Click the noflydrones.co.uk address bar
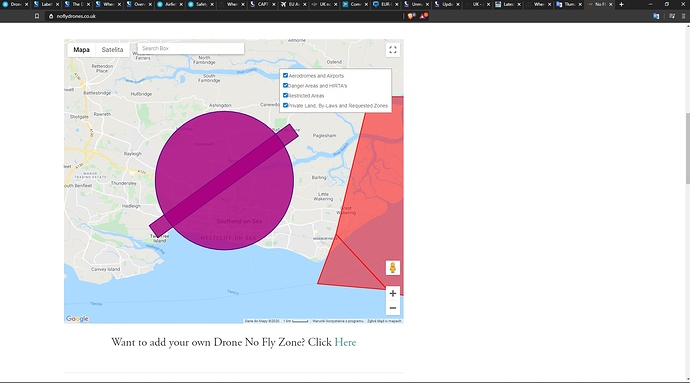This screenshot has height=383, width=690. [224, 16]
